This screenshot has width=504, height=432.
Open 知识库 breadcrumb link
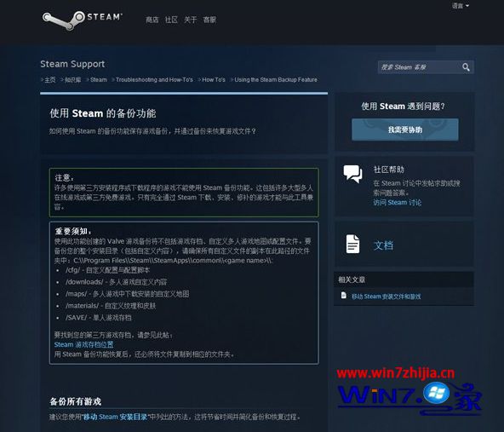pyautogui.click(x=73, y=80)
